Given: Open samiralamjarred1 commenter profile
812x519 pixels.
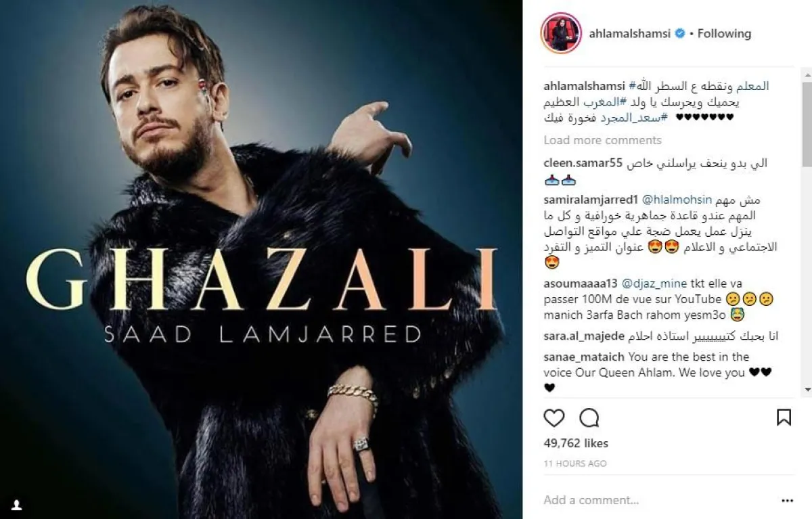Looking at the screenshot, I should point(590,200).
